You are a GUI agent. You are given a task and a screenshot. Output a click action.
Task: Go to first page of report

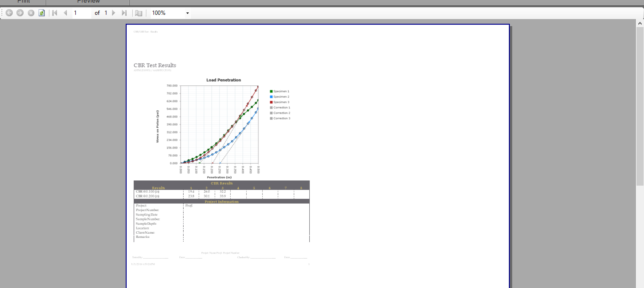[55, 13]
